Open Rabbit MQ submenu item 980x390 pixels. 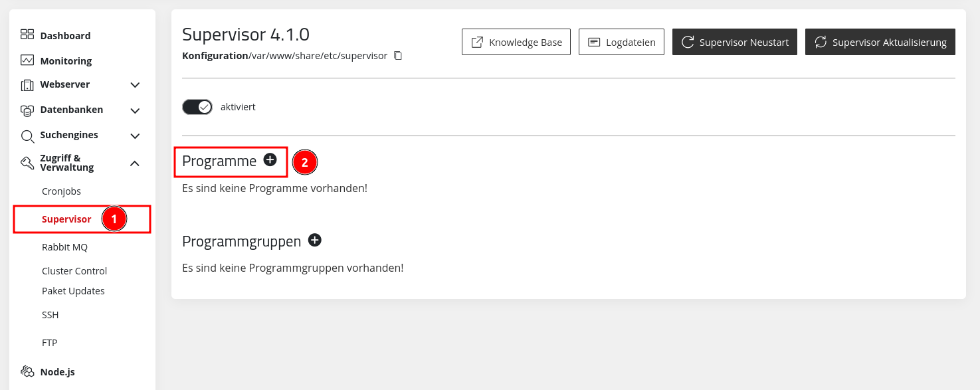click(x=64, y=247)
